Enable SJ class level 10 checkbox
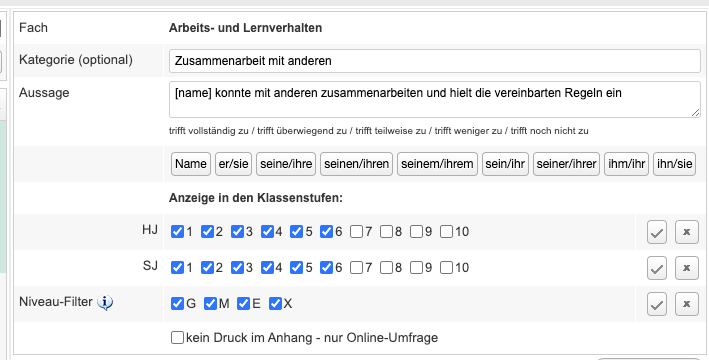This screenshot has width=709, height=360. 446,268
